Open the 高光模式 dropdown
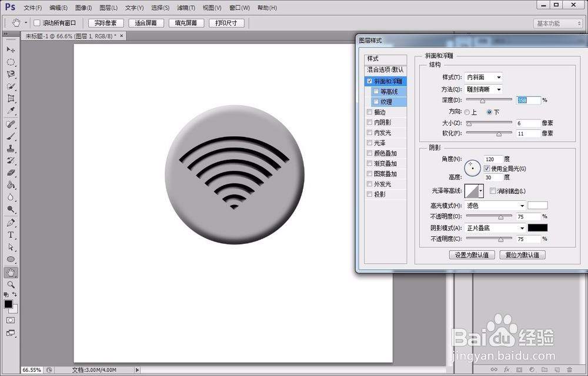588x376 pixels. (495, 206)
